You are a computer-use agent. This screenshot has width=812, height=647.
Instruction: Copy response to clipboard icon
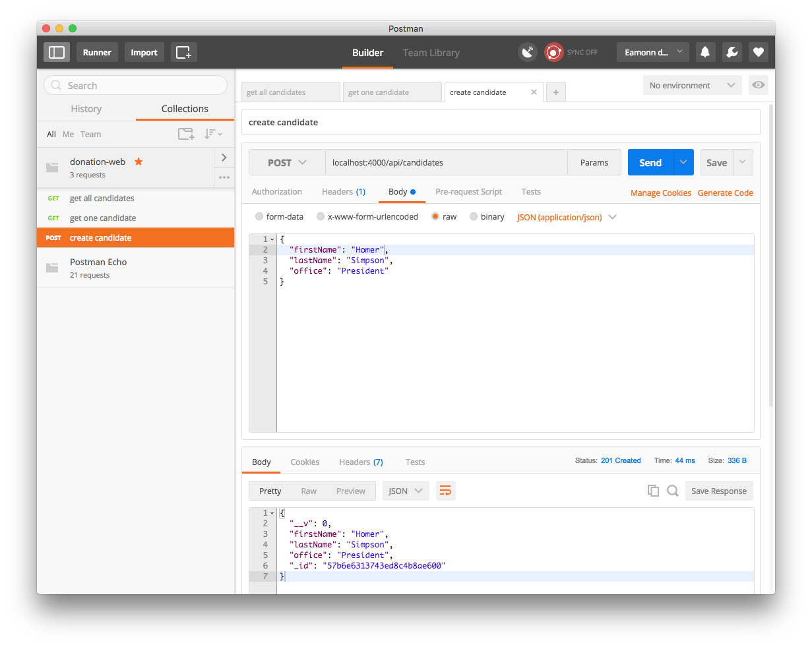tap(653, 491)
